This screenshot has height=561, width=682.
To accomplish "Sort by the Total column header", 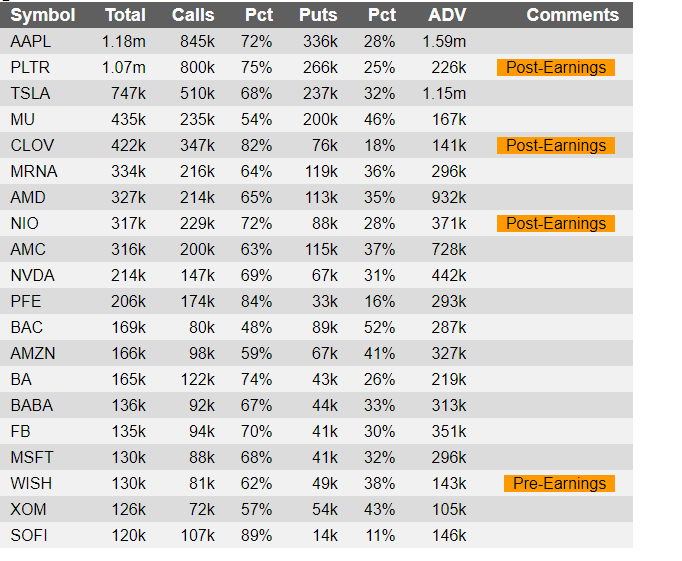I will click(125, 15).
